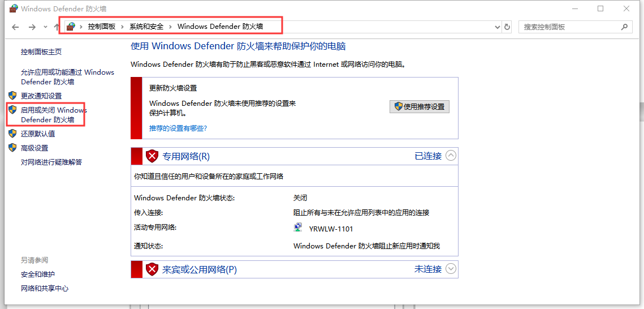Expand the 来宾或公用网络 section chevron
644x309 pixels.
[x=451, y=269]
